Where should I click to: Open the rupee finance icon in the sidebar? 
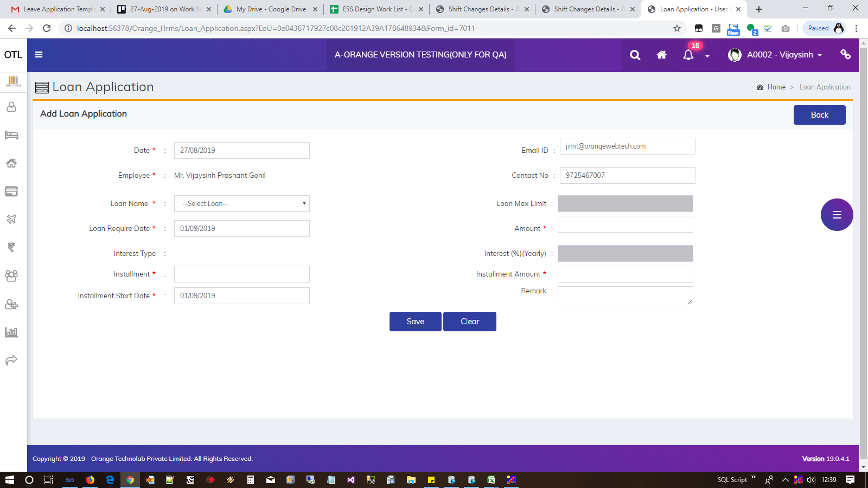click(x=11, y=247)
